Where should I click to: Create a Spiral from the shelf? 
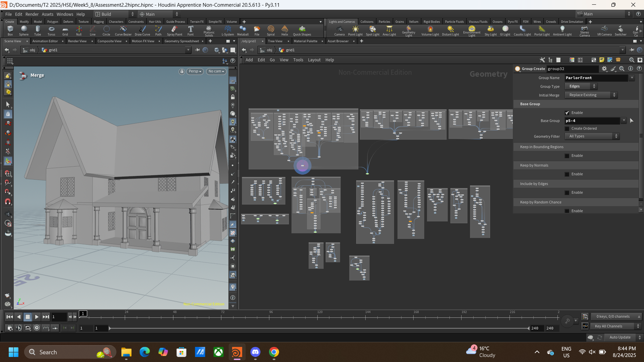[271, 31]
